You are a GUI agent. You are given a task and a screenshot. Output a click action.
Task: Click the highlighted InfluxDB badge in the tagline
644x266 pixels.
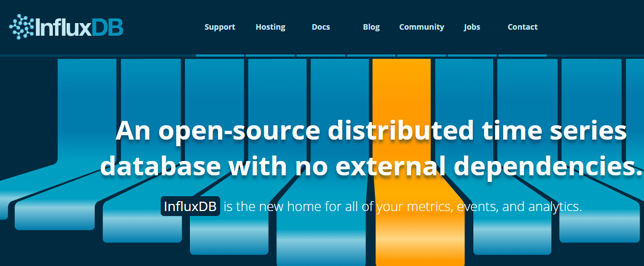(190, 207)
